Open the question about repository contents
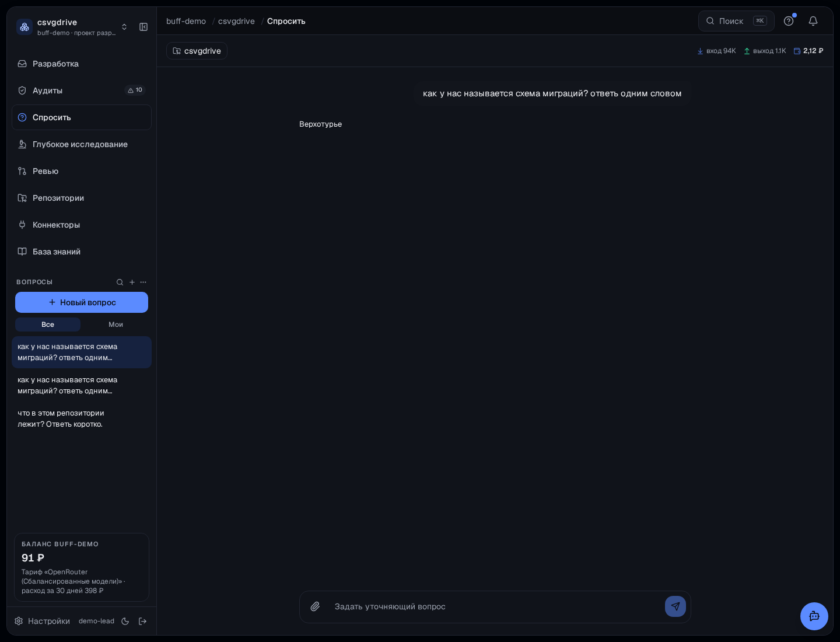 point(82,418)
